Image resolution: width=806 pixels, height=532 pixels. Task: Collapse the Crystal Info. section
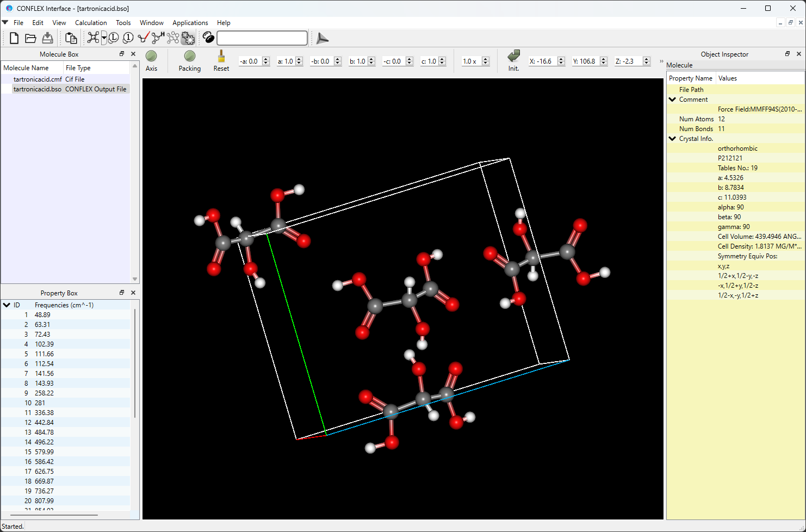click(672, 138)
